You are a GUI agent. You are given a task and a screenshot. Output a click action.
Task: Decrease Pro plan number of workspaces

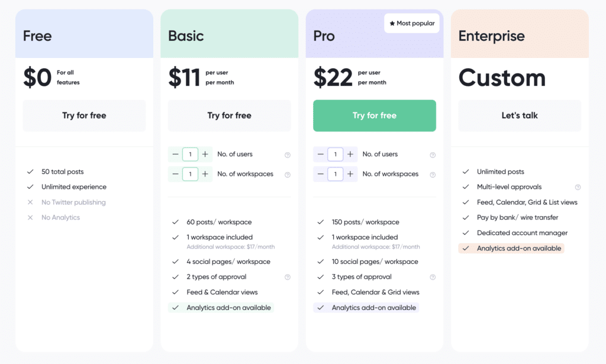coord(320,174)
